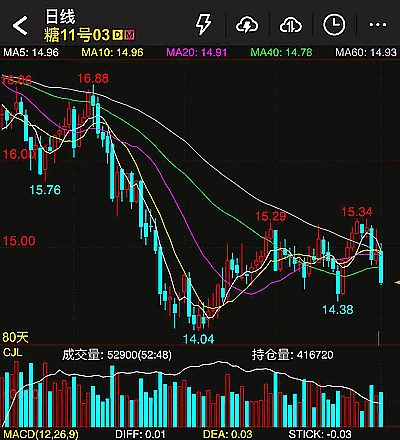Tap the MA5: 14.96 indicator label
This screenshot has height=440, width=400.
pyautogui.click(x=31, y=52)
